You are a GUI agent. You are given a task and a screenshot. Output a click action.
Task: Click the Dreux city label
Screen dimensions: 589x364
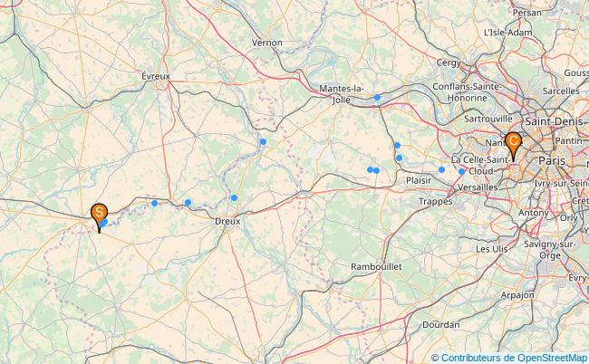tap(227, 222)
